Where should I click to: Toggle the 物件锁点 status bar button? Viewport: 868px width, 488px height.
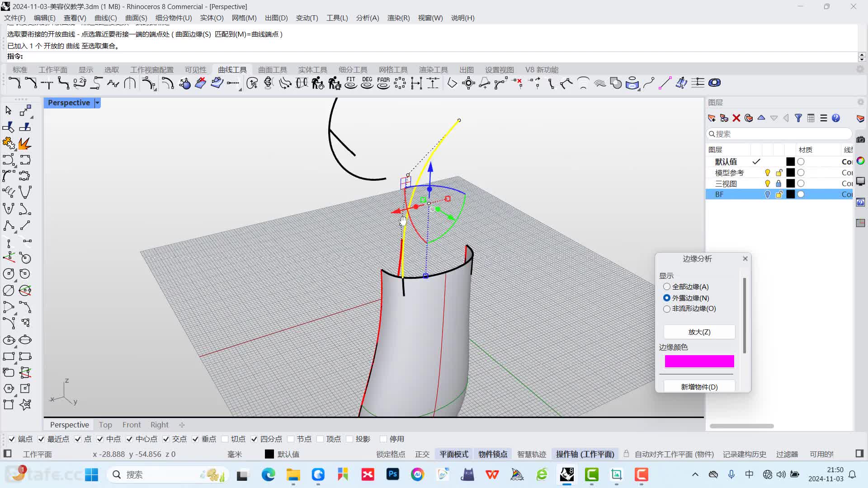(493, 454)
